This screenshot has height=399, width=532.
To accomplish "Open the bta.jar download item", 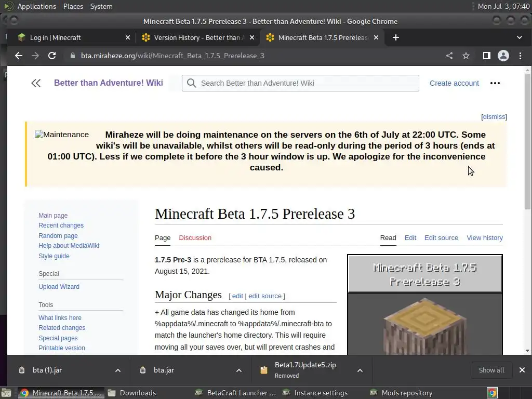I will click(x=164, y=370).
